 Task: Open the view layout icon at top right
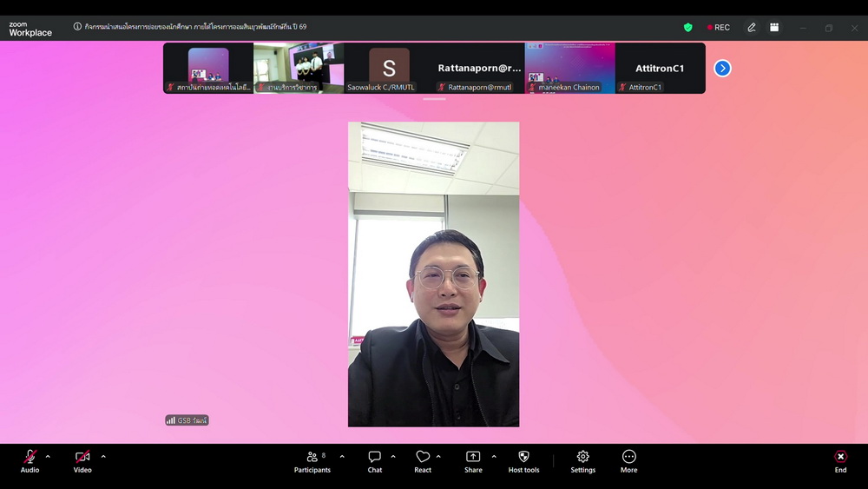(774, 28)
